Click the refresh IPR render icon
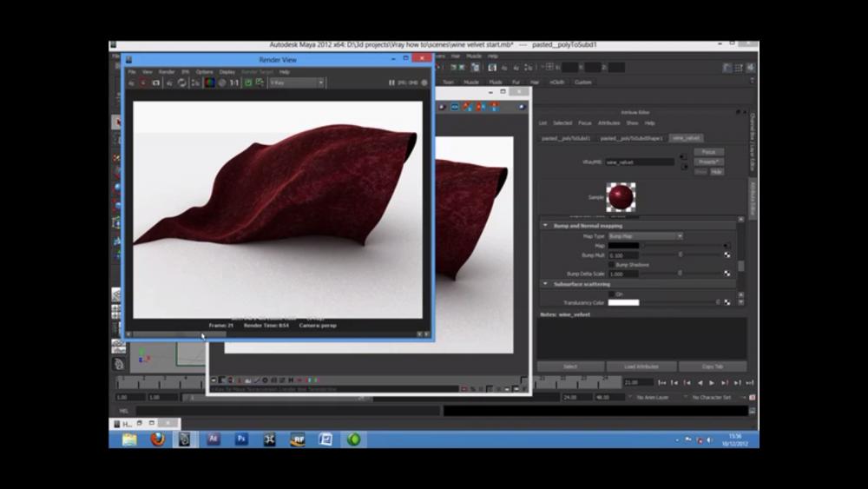The height and width of the screenshot is (489, 868). (x=182, y=83)
